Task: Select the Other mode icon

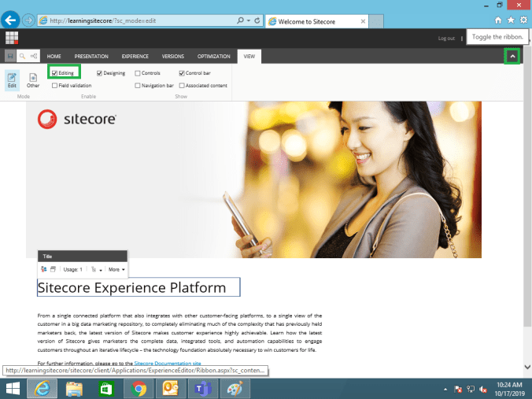Action: pos(33,79)
